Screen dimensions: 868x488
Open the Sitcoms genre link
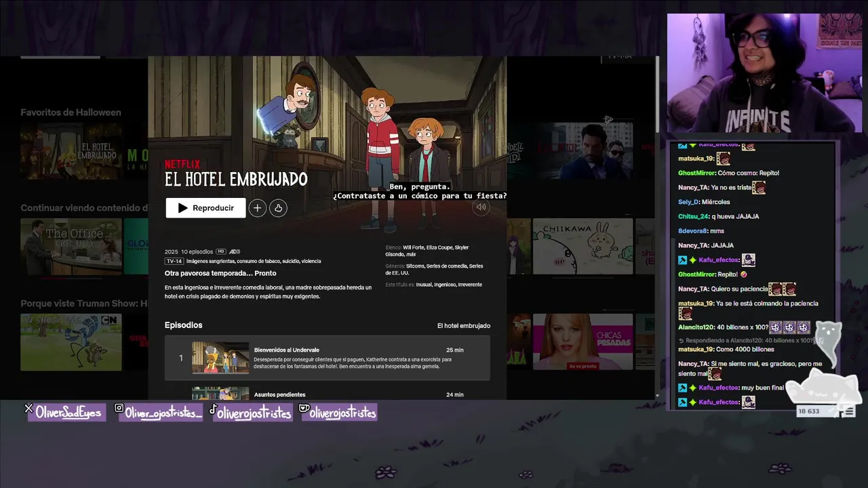click(415, 266)
